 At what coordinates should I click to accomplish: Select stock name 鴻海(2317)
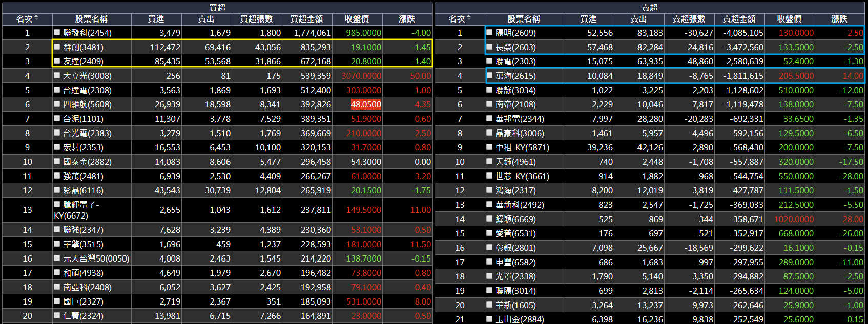coord(515,190)
